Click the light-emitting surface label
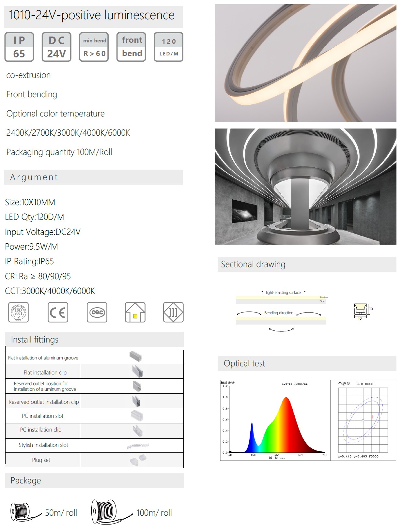This screenshot has width=402, height=532. [x=283, y=293]
